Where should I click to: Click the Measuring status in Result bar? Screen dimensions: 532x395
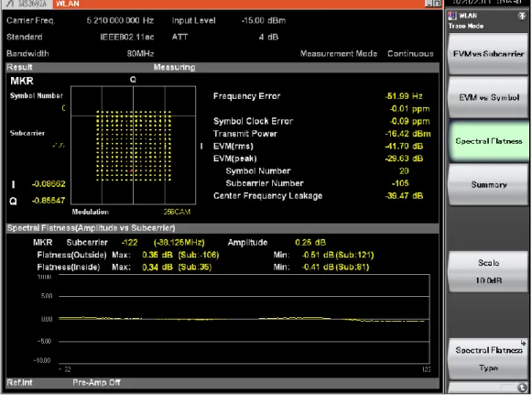(x=174, y=67)
